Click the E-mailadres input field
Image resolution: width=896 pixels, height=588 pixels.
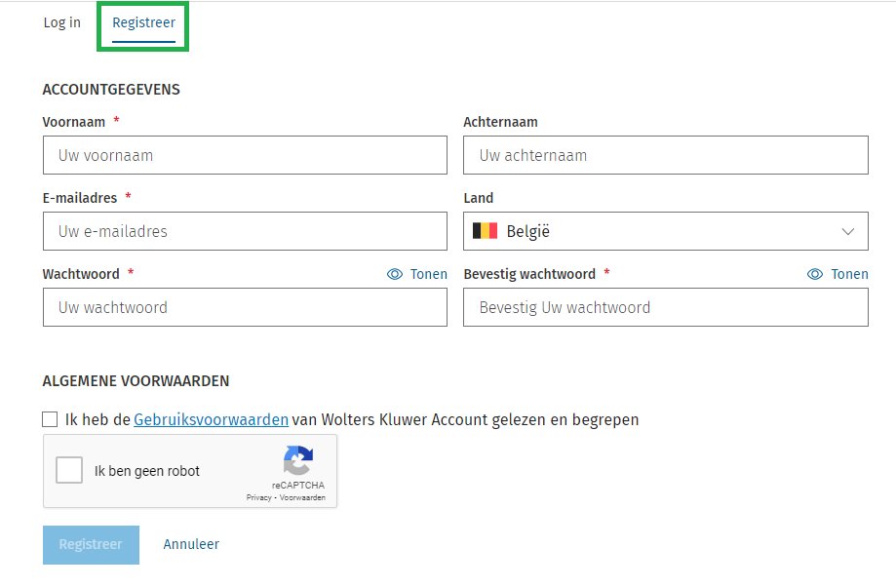click(245, 231)
